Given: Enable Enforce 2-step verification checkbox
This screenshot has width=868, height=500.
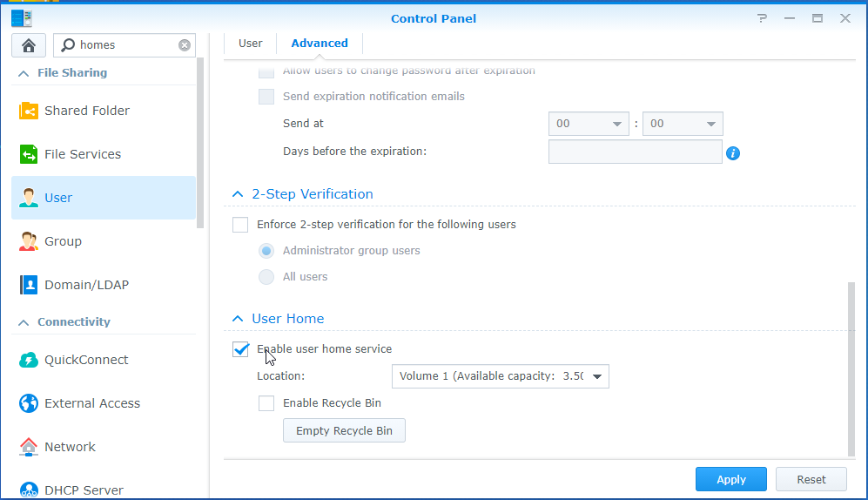Looking at the screenshot, I should (x=240, y=225).
